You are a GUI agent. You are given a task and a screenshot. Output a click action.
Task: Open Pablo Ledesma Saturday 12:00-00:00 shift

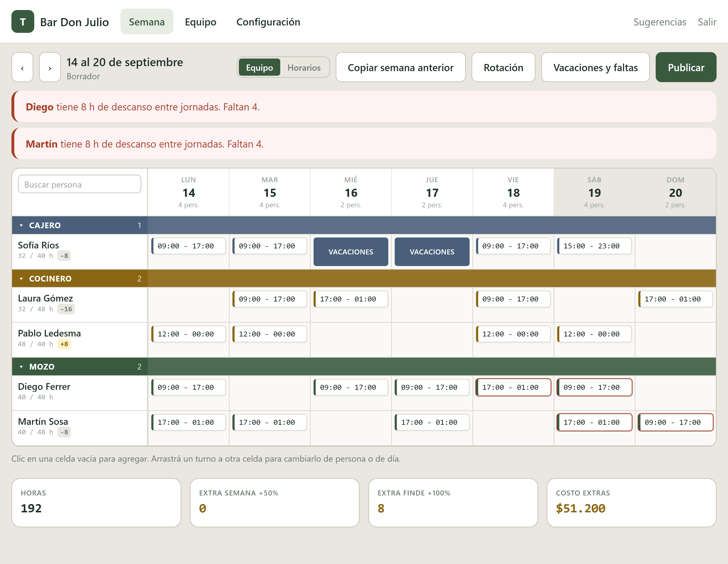click(x=594, y=334)
